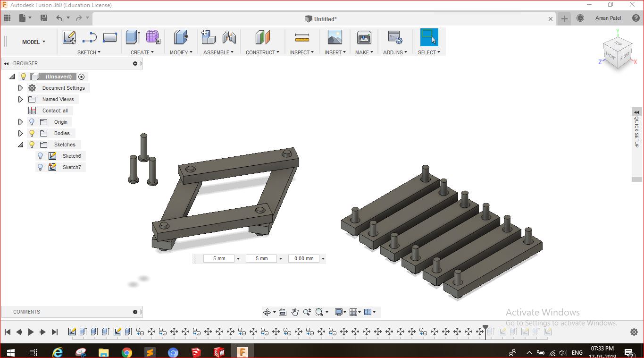Open the SKETCH menu
The height and width of the screenshot is (358, 644).
[89, 52]
